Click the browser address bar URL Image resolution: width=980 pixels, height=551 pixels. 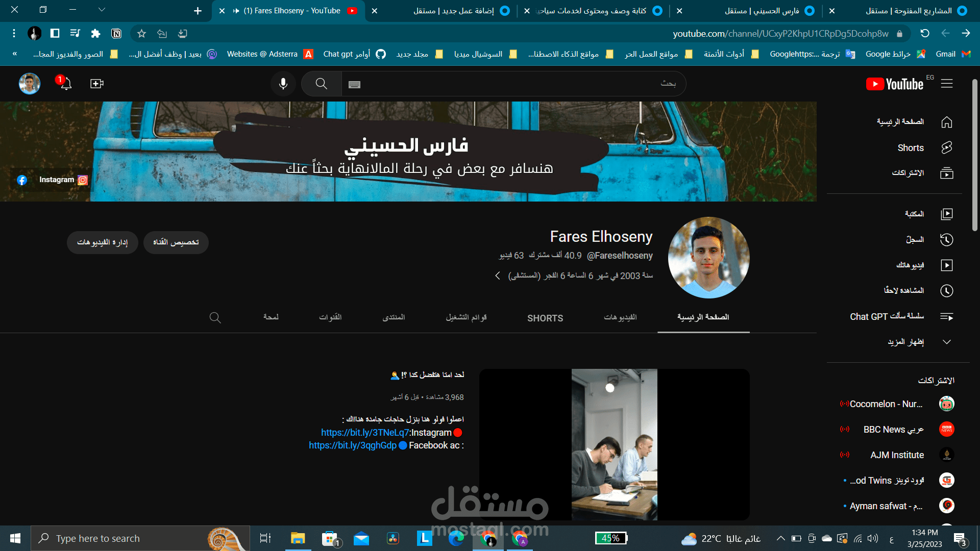pos(780,34)
